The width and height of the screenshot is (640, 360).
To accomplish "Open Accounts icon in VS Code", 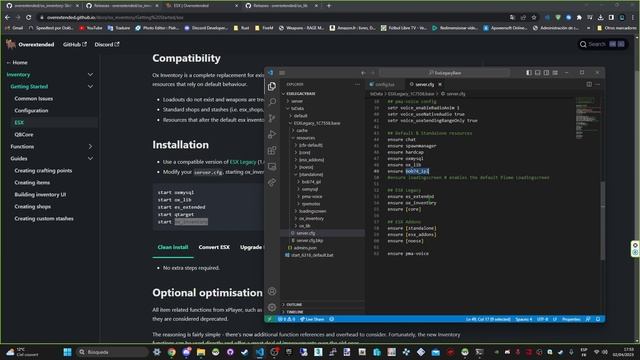I will [272, 291].
